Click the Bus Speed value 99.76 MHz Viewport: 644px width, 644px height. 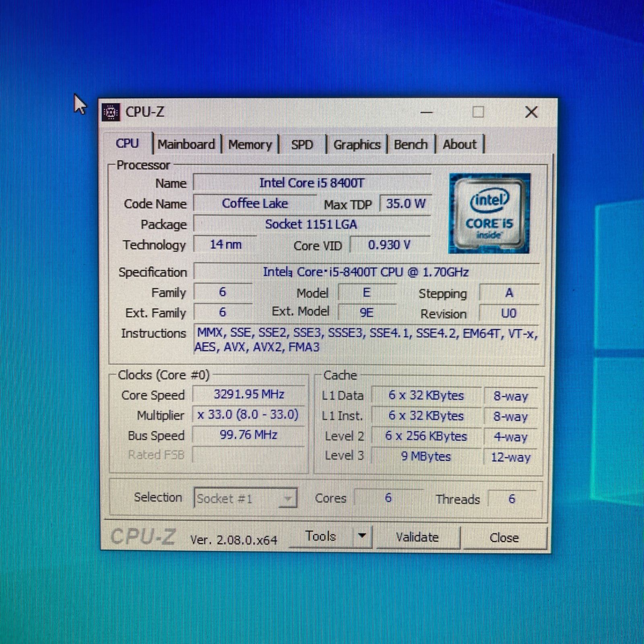[x=249, y=435]
